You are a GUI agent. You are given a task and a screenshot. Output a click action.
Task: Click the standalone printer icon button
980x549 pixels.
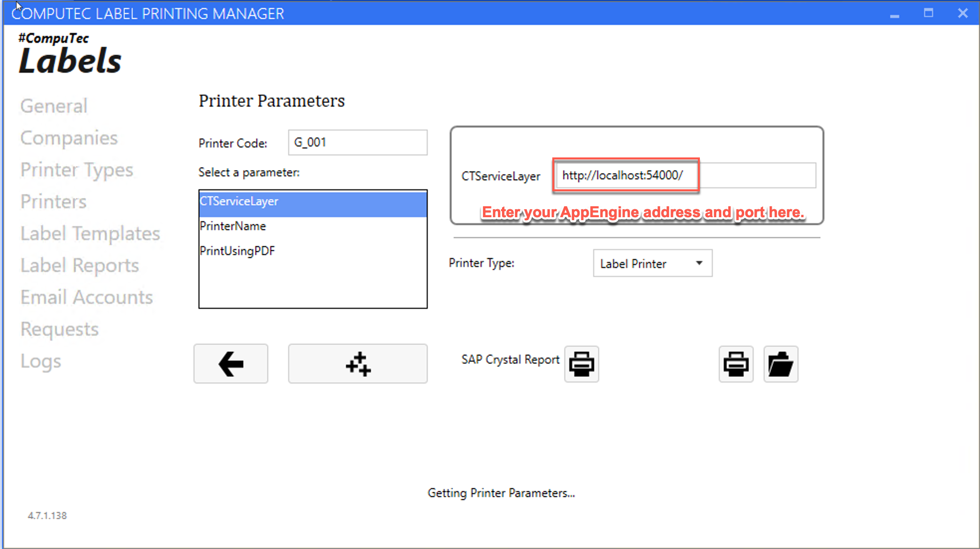tap(736, 364)
